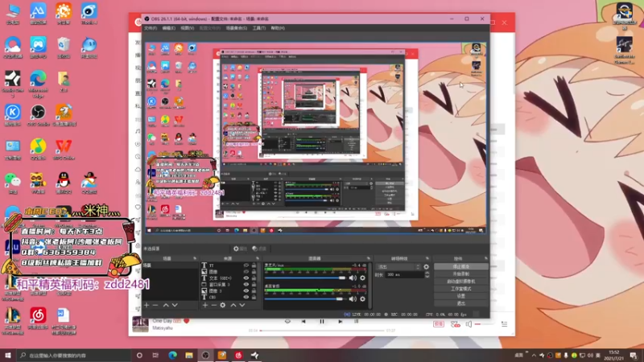Move scene up in scenes list
The image size is (644, 362).
(166, 305)
